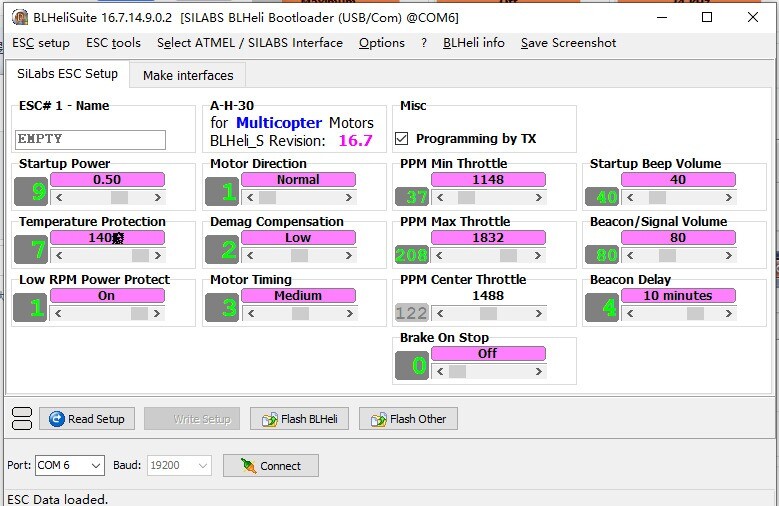Click the Brake On Stop slider thumb
The height and width of the screenshot is (506, 779).
pyautogui.click(x=458, y=371)
